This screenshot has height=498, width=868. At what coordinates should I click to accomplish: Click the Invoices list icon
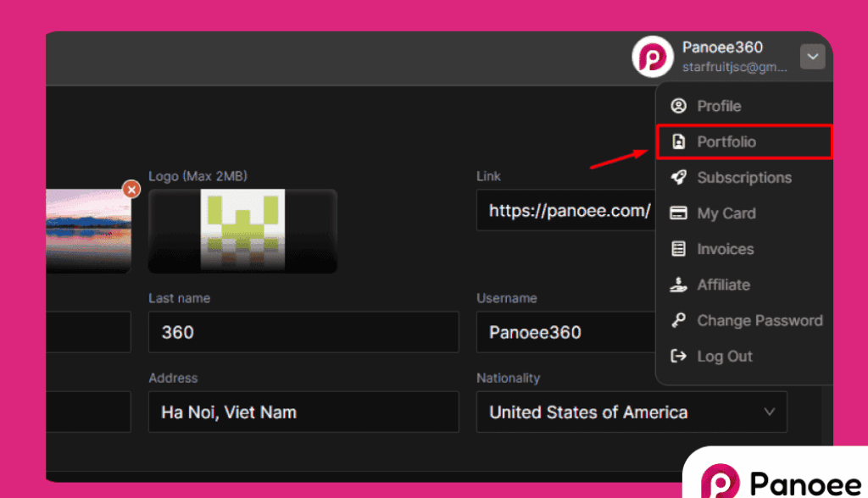click(678, 249)
